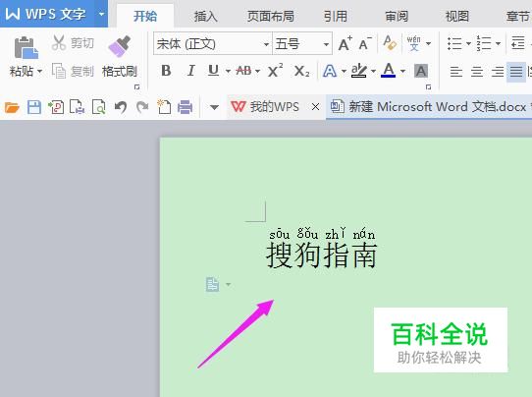
Task: Click the Paste (粘贴) clipboard icon
Action: click(26, 47)
